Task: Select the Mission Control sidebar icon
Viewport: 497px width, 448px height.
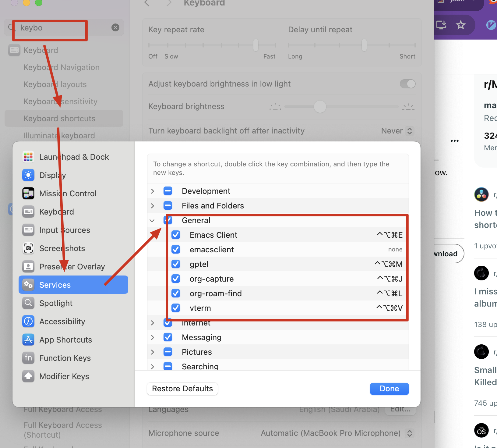Action: coord(28,193)
